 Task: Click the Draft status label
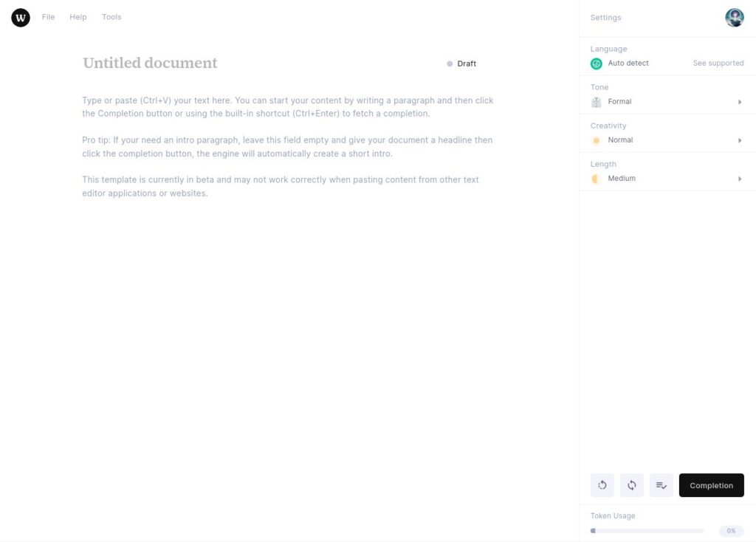click(x=467, y=64)
